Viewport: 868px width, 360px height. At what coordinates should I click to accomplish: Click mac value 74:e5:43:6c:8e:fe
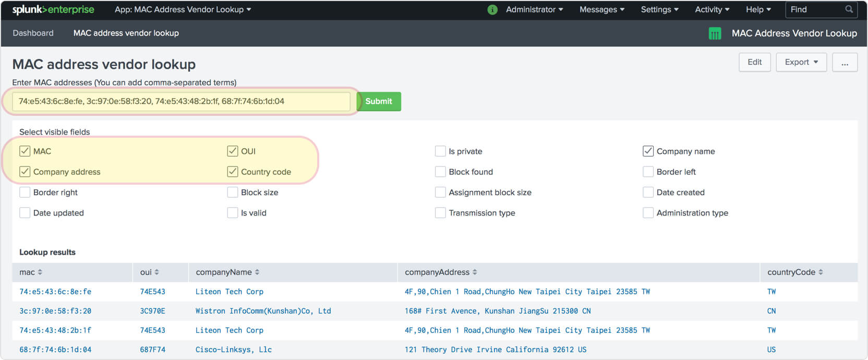click(55, 292)
